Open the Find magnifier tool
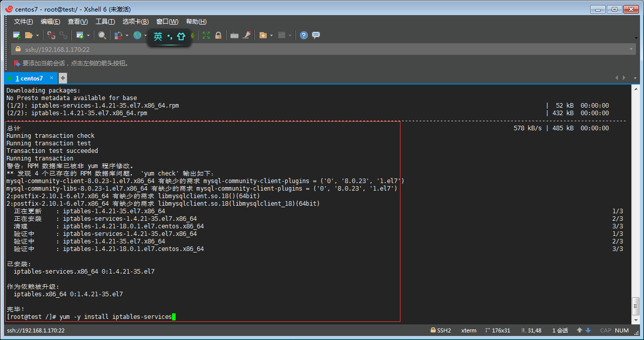Screen dimensions: 644x340 tap(102, 35)
